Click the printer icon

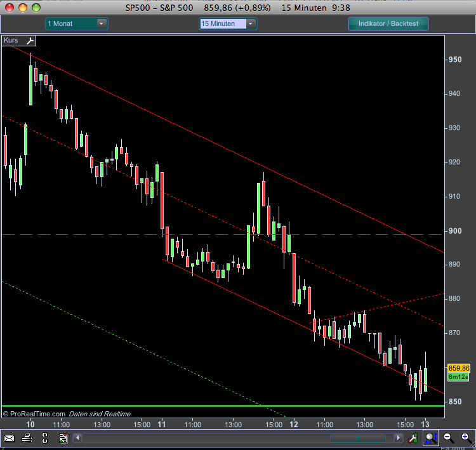pos(27,438)
